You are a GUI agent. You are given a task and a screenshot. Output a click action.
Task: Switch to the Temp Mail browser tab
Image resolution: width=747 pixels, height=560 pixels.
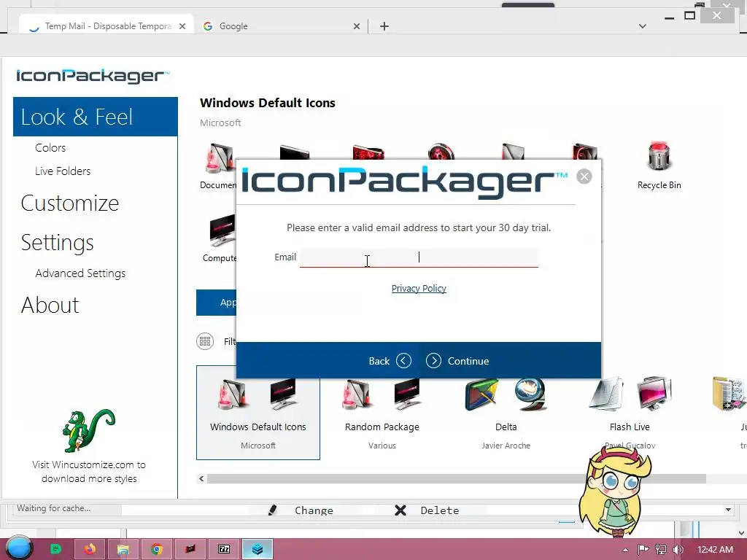[x=107, y=26]
